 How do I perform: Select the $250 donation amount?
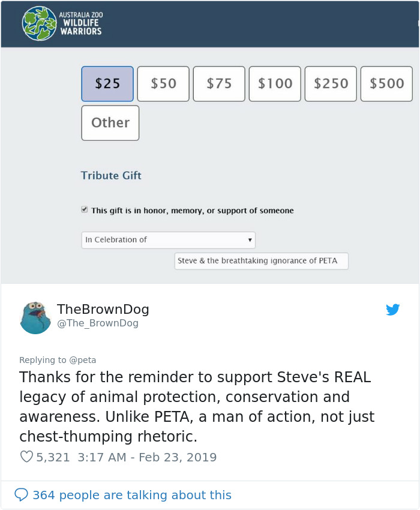[x=330, y=83]
